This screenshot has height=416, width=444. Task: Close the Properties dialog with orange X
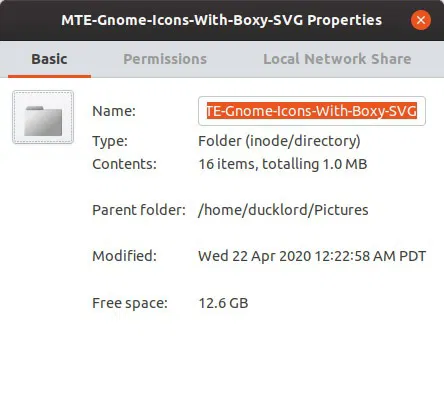point(421,20)
